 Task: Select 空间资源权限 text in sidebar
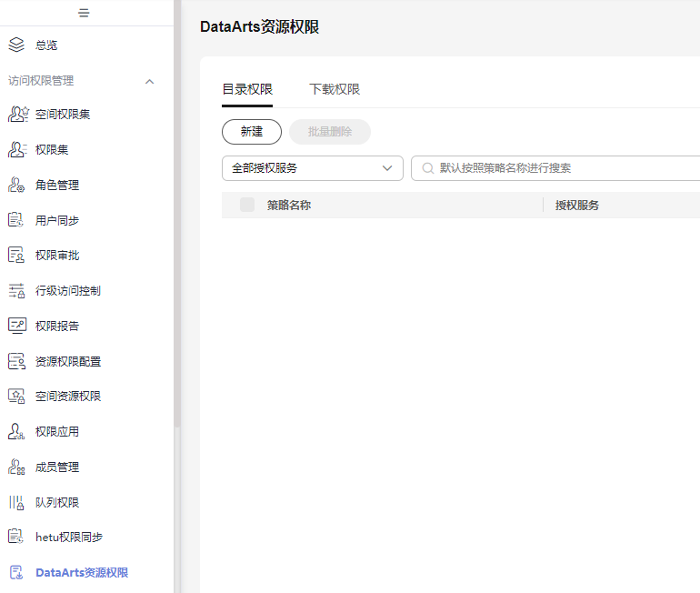coord(68,396)
